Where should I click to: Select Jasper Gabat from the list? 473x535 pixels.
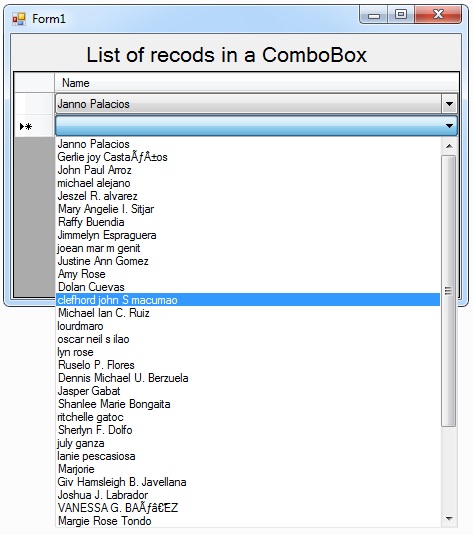click(248, 391)
